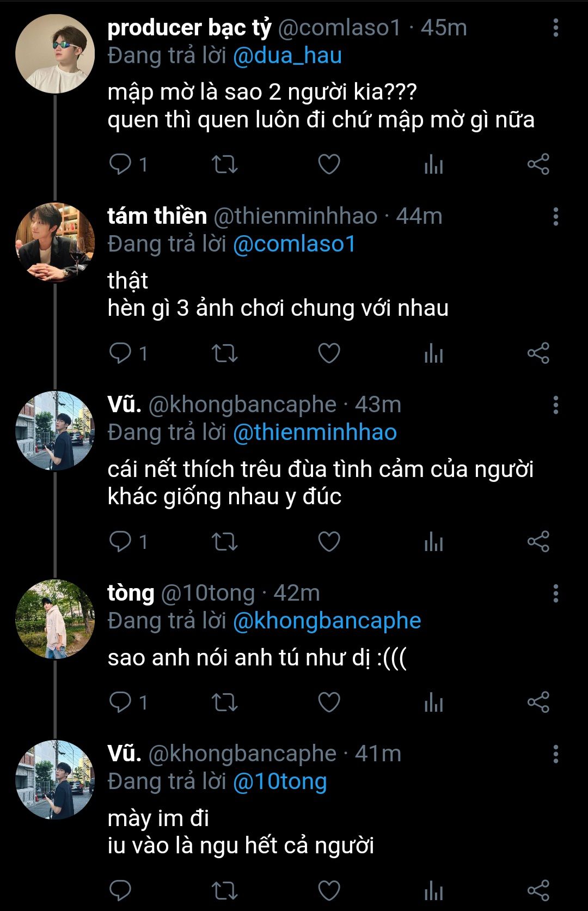The height and width of the screenshot is (911, 588).
Task: Retweet Vũ.'s 43m tweet
Action: (x=224, y=541)
